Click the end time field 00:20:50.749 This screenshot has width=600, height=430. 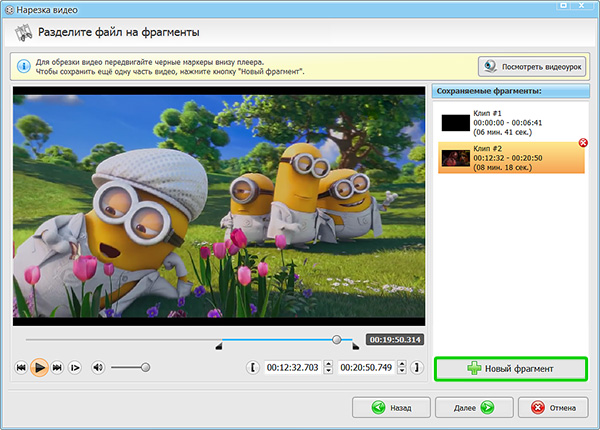click(x=367, y=368)
